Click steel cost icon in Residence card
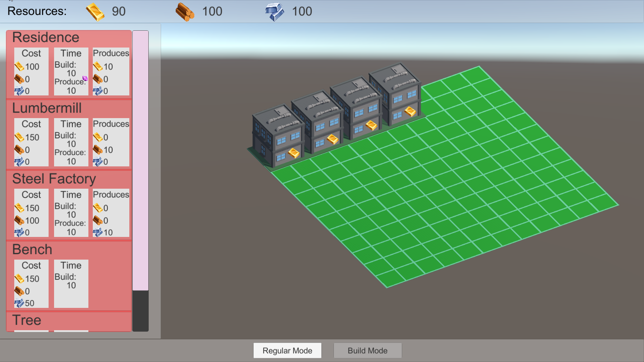 pyautogui.click(x=19, y=91)
